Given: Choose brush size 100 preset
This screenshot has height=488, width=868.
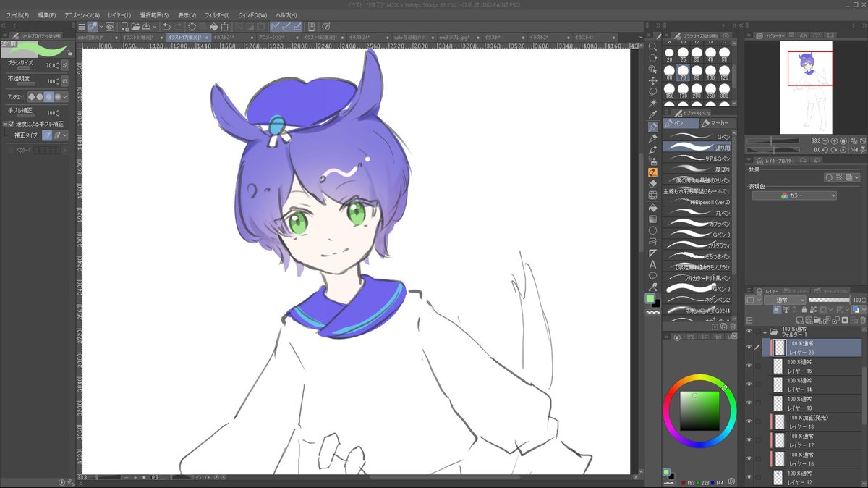Looking at the screenshot, I should [x=710, y=72].
